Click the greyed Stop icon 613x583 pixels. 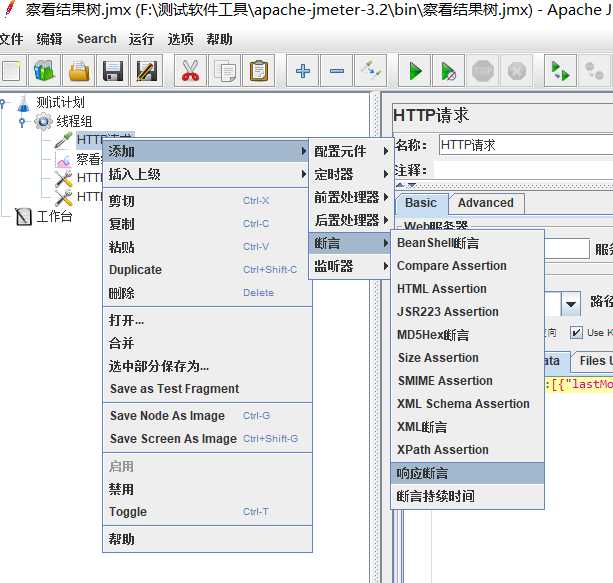click(483, 71)
